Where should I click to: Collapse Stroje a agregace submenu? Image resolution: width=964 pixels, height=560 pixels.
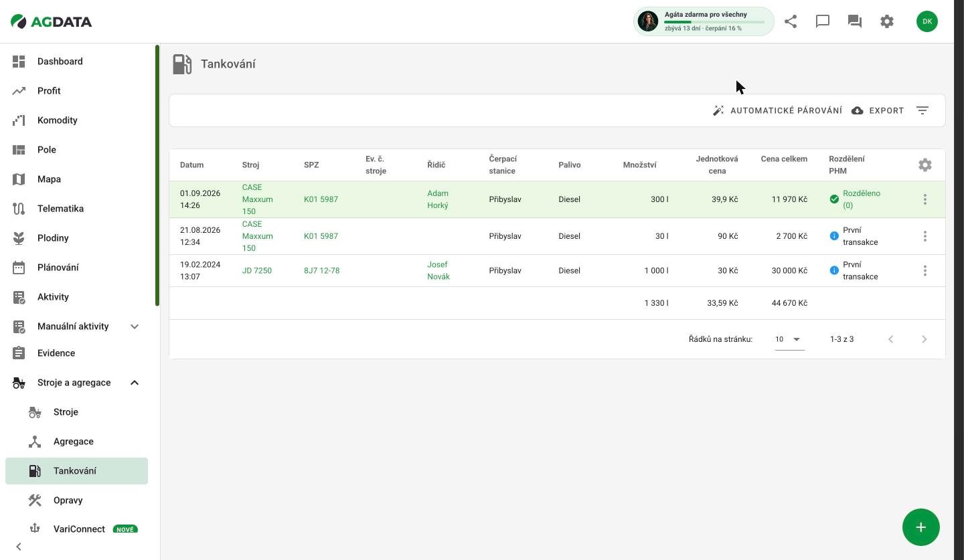pyautogui.click(x=135, y=383)
